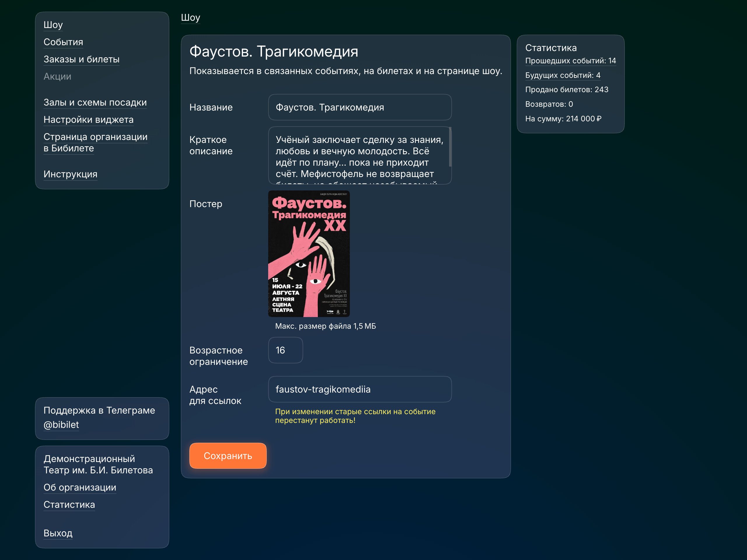Image resolution: width=747 pixels, height=560 pixels.
Task: Click into the Краткое описание textarea
Action: pos(358,155)
